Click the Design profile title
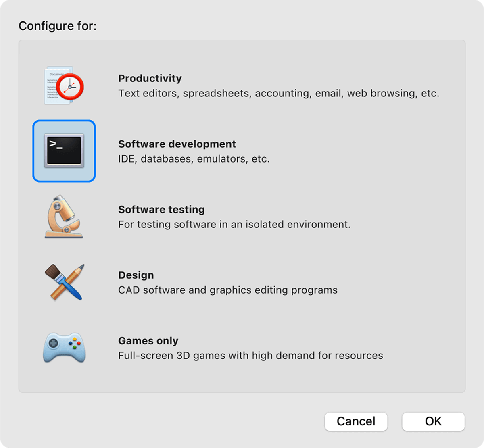 point(136,275)
